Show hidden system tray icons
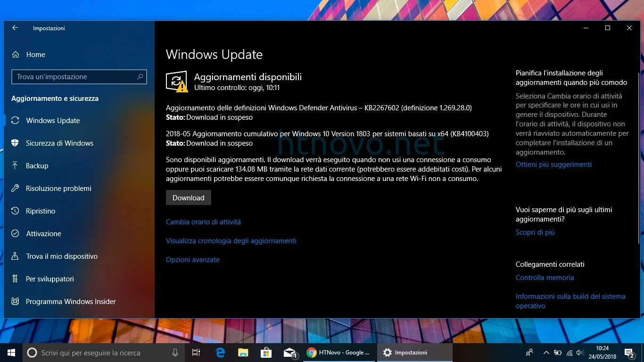The height and width of the screenshot is (362, 644). click(x=546, y=353)
